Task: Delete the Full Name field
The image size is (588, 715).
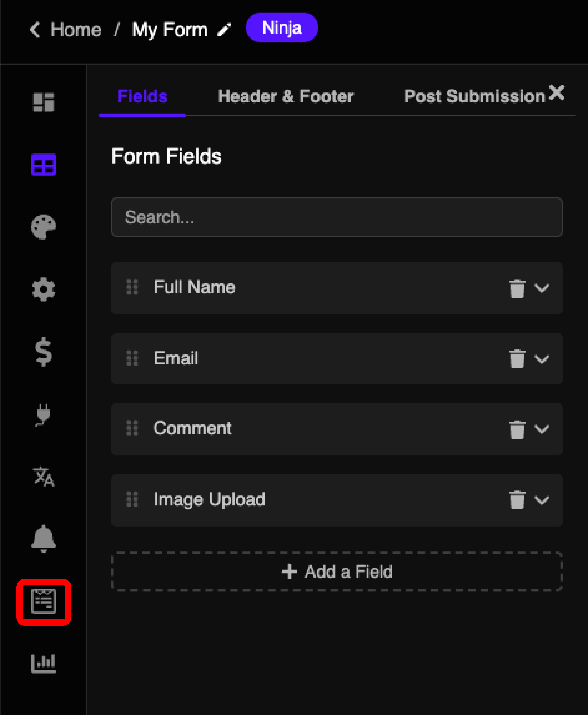Action: pos(517,288)
